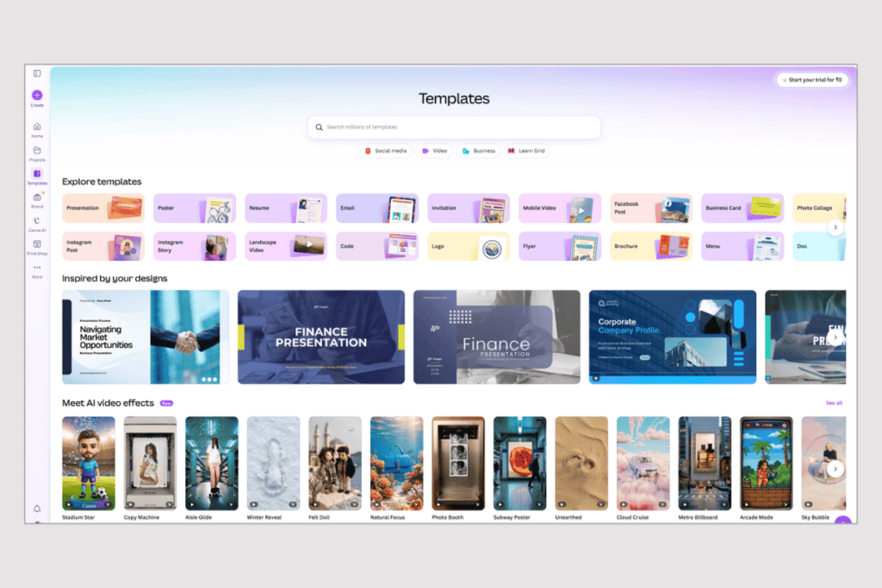Open Landscape Video template category
882x588 pixels.
pyautogui.click(x=286, y=246)
